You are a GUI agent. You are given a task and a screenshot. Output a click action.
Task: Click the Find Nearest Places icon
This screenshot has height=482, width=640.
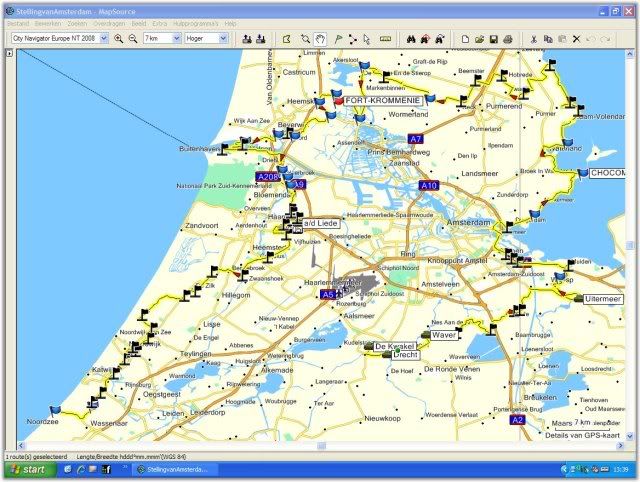pyautogui.click(x=425, y=39)
